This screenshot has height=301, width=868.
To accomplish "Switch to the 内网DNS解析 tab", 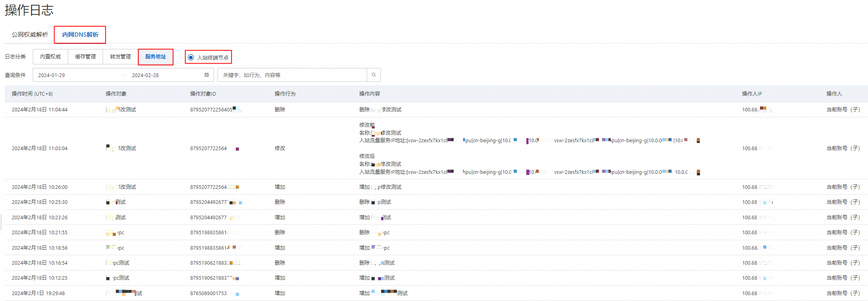I will (x=80, y=35).
